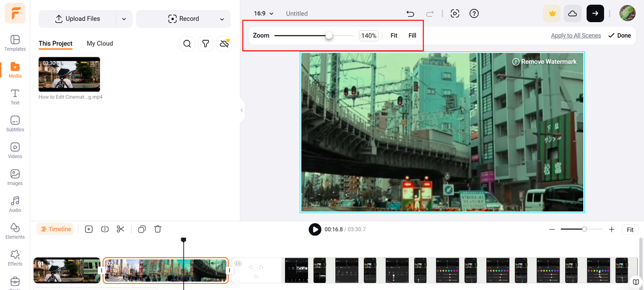This screenshot has width=644, height=290.
Task: Click the FlexClip logo icon
Action: [15, 13]
